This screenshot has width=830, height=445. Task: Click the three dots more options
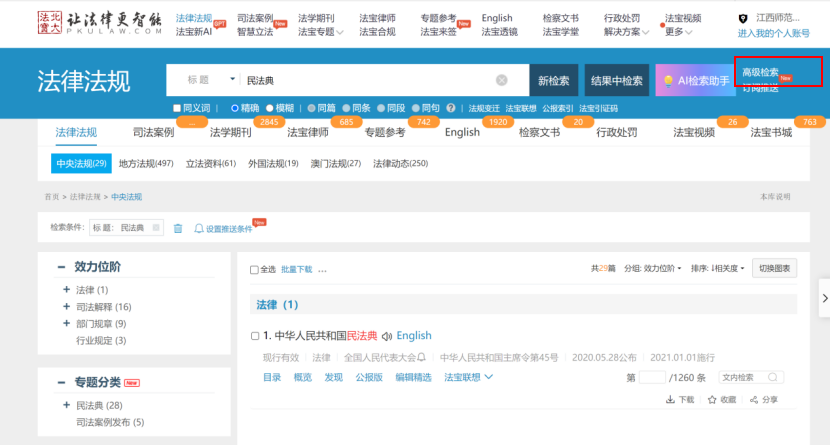coord(322,270)
